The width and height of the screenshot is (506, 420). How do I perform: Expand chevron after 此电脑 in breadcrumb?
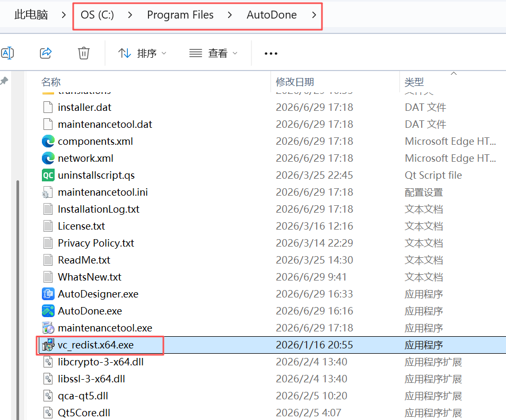click(x=64, y=15)
